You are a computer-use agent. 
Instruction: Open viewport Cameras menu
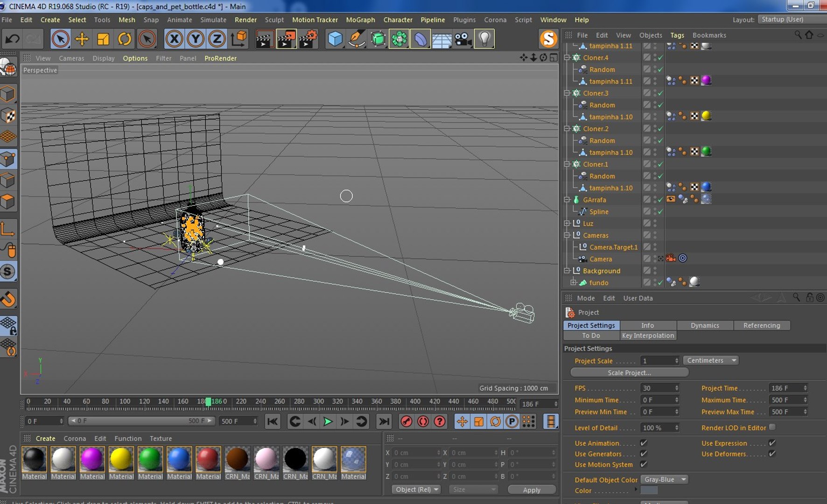pyautogui.click(x=71, y=58)
